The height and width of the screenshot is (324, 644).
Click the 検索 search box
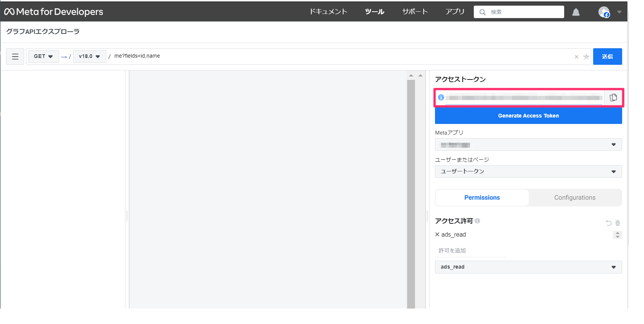point(519,12)
